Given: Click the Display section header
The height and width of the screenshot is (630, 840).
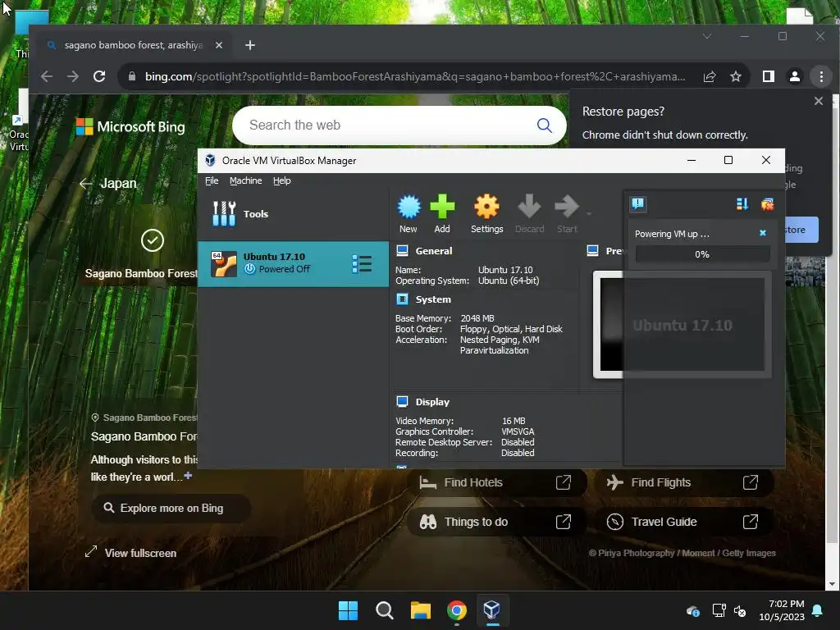Looking at the screenshot, I should pyautogui.click(x=432, y=402).
